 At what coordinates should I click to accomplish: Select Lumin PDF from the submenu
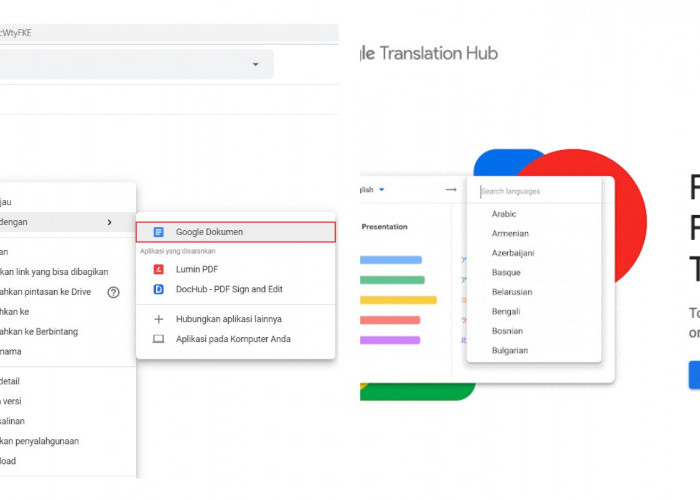[197, 269]
